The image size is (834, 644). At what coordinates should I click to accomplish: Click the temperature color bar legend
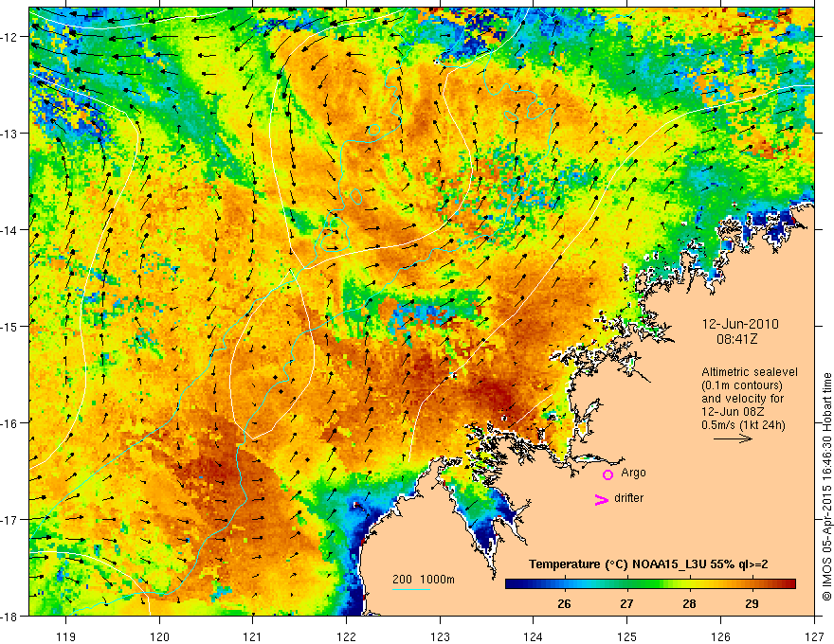point(650,584)
